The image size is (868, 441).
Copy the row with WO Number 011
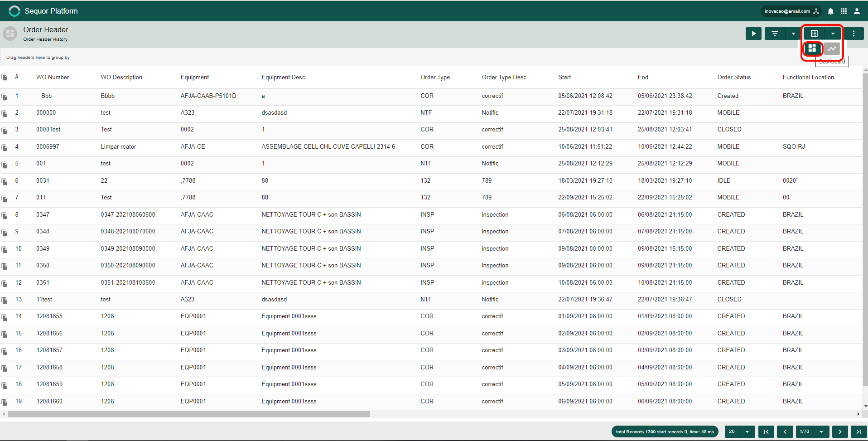point(5,199)
